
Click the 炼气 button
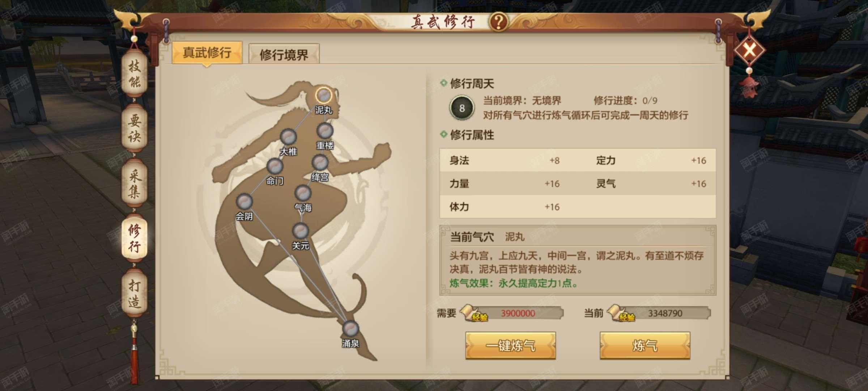[645, 346]
